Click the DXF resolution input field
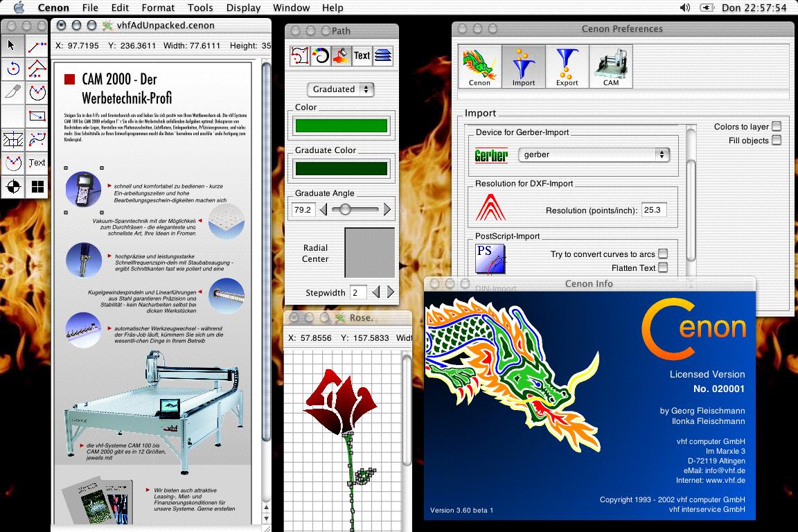The height and width of the screenshot is (532, 798). pos(653,210)
